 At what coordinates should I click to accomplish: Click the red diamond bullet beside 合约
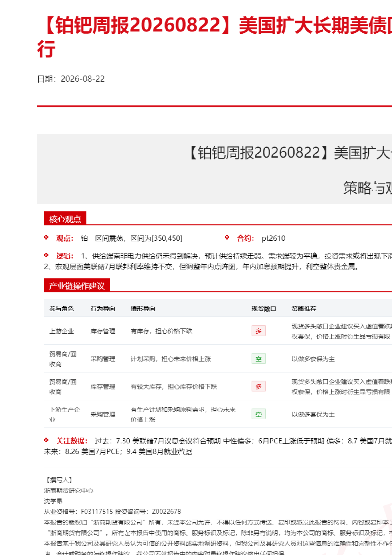pos(227,238)
